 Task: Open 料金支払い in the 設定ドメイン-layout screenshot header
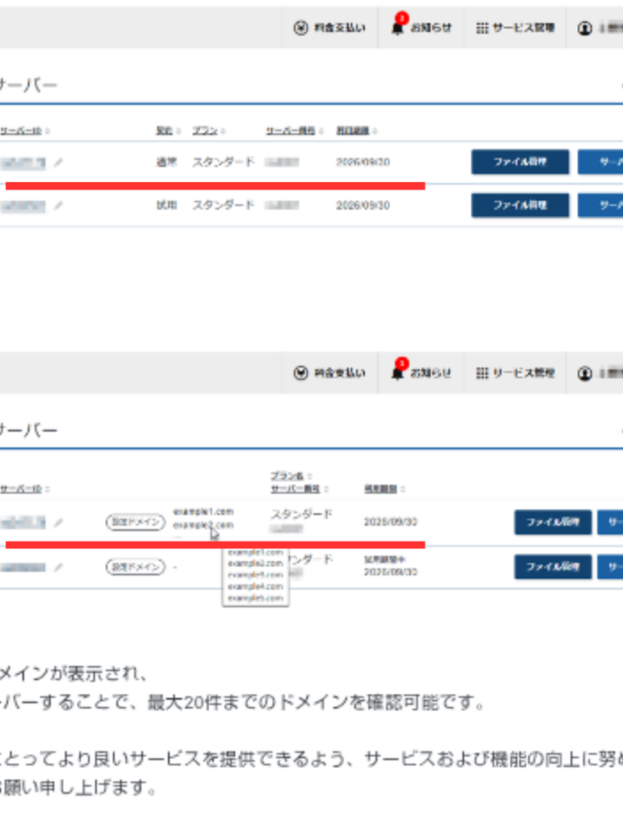[330, 372]
